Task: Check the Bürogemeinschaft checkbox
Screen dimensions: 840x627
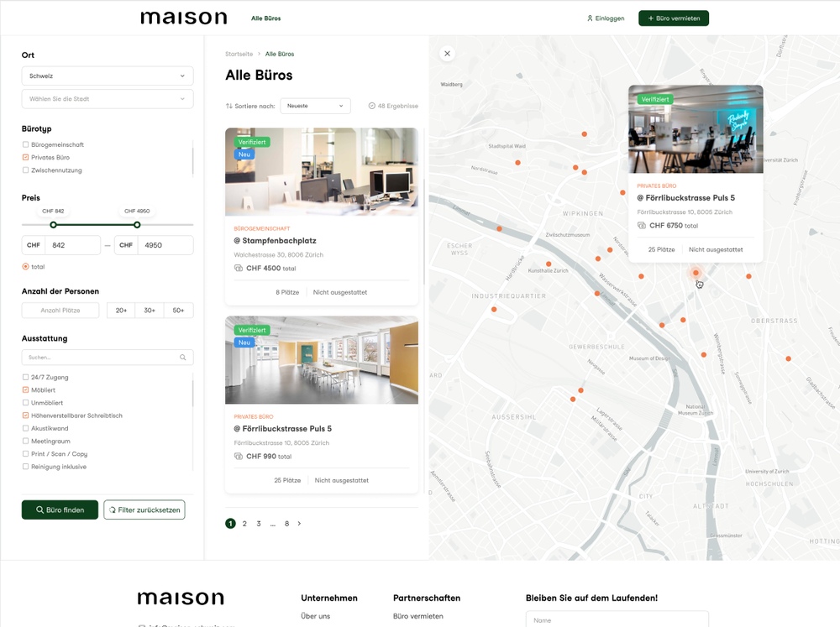Action: (25, 144)
